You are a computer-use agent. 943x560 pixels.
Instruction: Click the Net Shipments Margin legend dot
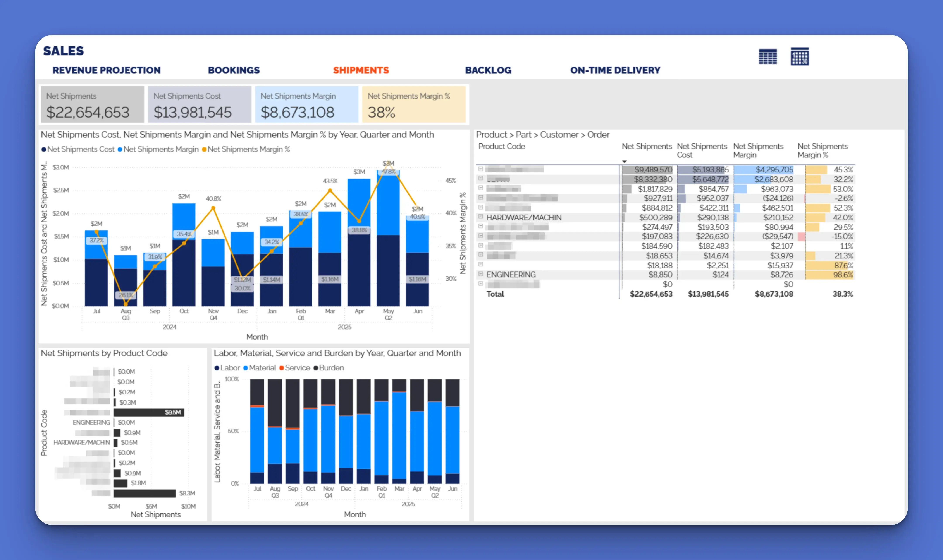coord(120,149)
